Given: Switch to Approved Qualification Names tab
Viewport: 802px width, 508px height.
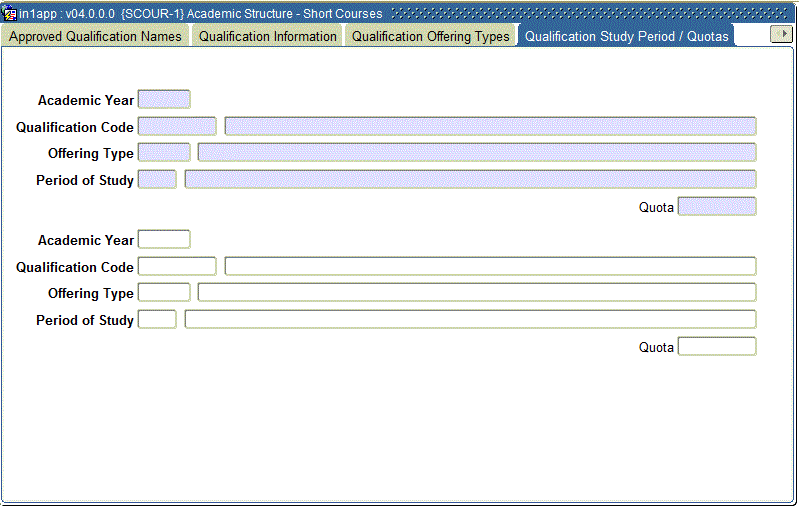Looking at the screenshot, I should tap(95, 36).
